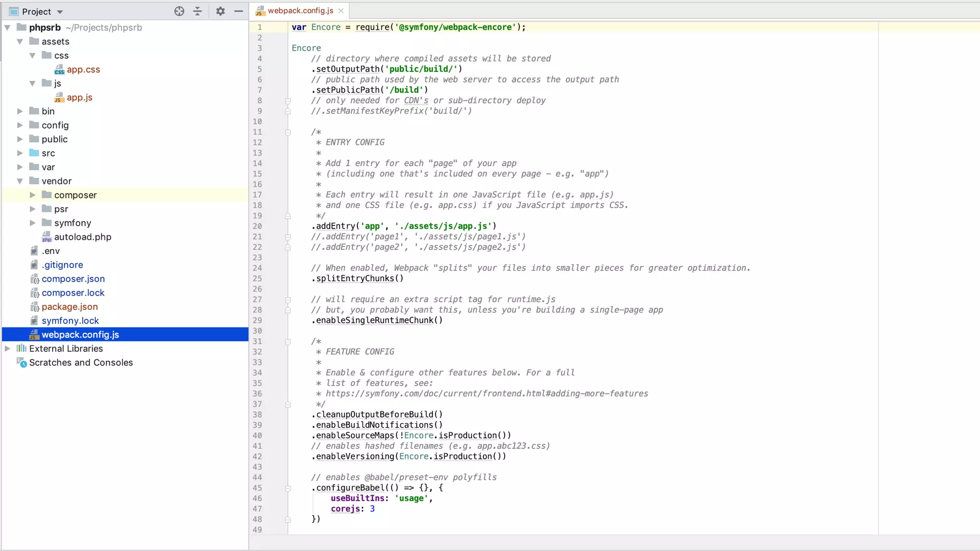980x551 pixels.
Task: Expand the composer folder
Action: (x=33, y=195)
